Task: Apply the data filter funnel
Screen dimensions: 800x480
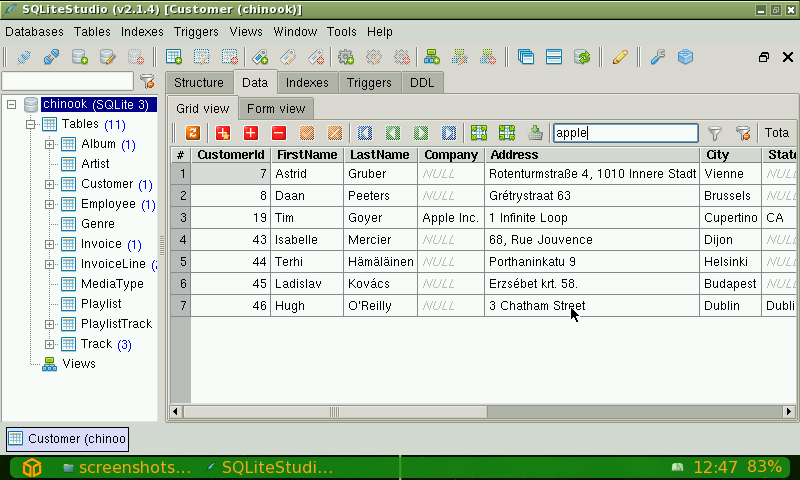Action: [x=715, y=133]
